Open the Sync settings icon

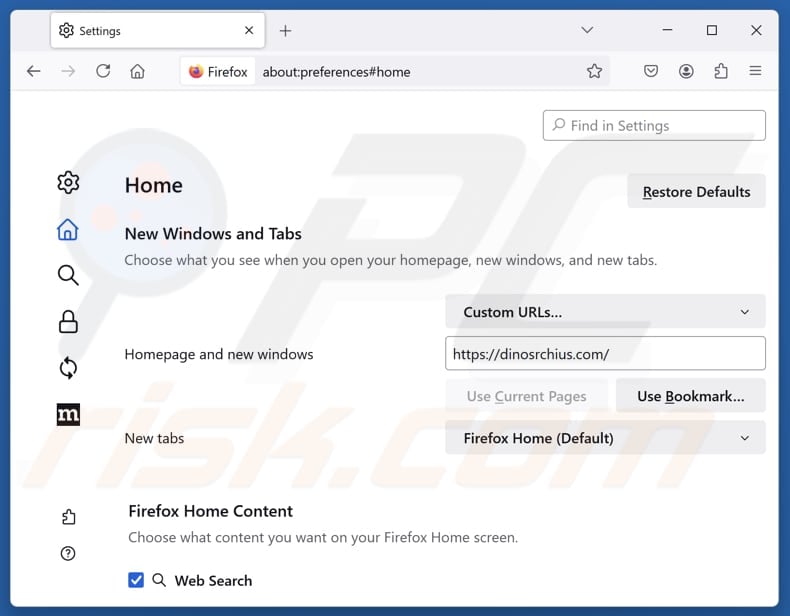68,368
